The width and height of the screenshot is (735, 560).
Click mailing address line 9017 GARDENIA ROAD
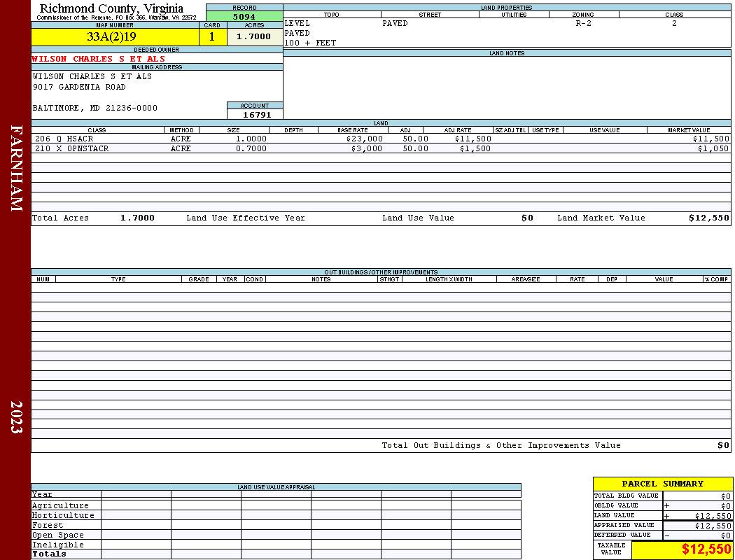pos(79,87)
